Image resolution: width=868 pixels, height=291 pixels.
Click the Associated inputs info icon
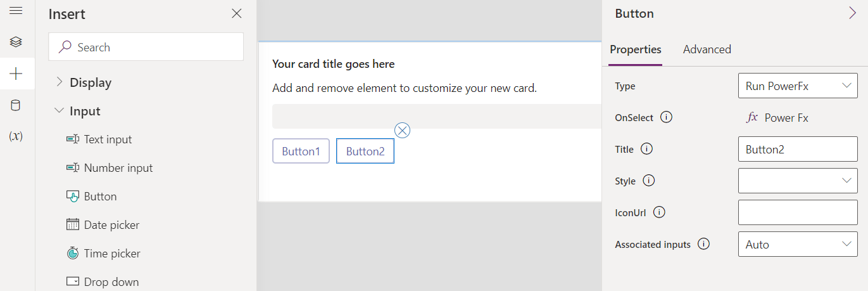tap(703, 244)
